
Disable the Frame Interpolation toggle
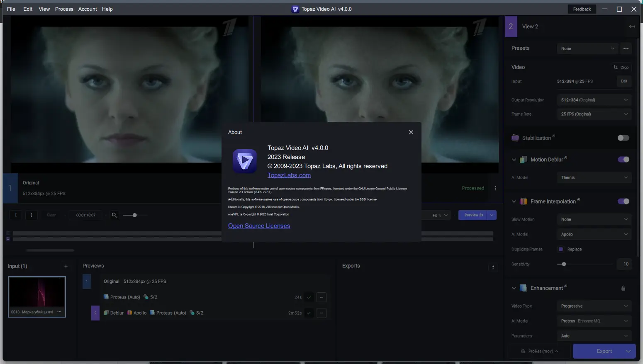623,201
